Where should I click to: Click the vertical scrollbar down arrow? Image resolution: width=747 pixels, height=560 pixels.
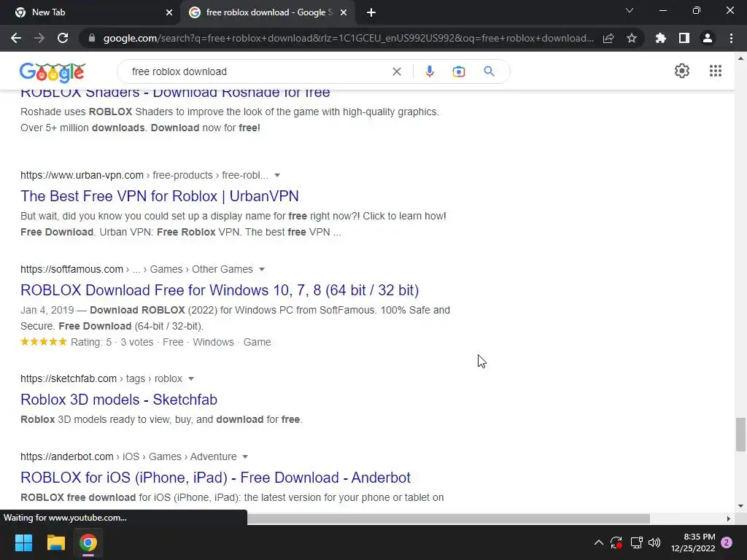click(740, 506)
